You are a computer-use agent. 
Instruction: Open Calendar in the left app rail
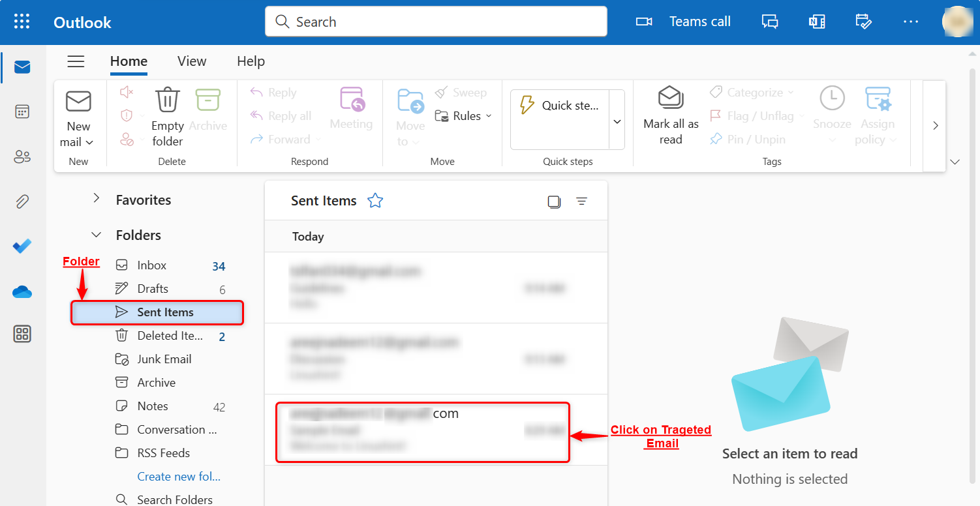(22, 112)
